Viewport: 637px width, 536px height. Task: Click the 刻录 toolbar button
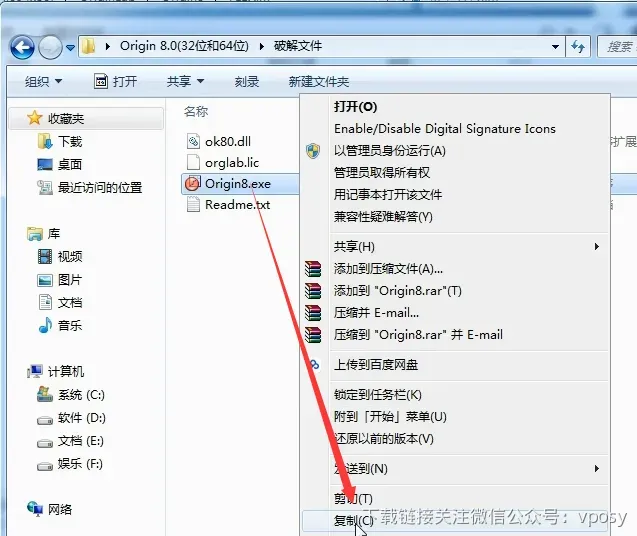click(x=247, y=82)
